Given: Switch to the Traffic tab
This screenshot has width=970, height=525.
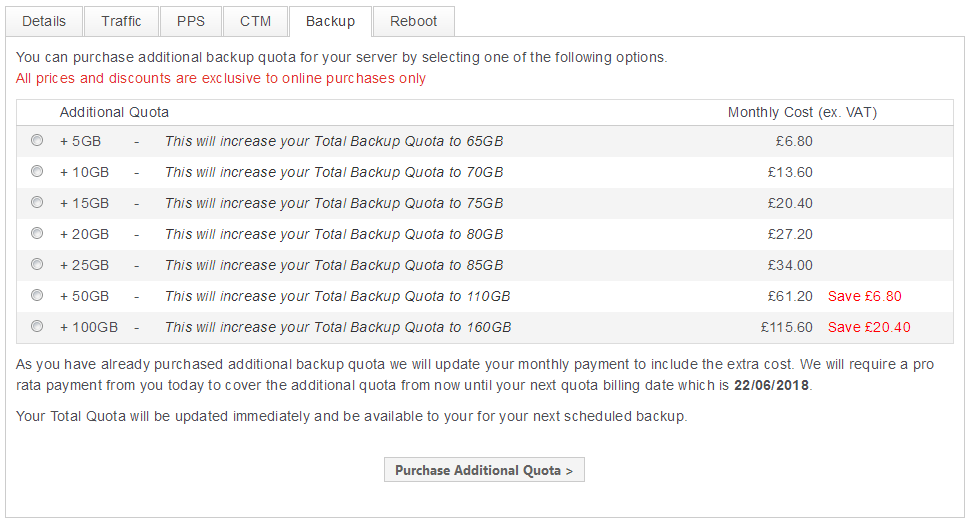Looking at the screenshot, I should pyautogui.click(x=121, y=21).
